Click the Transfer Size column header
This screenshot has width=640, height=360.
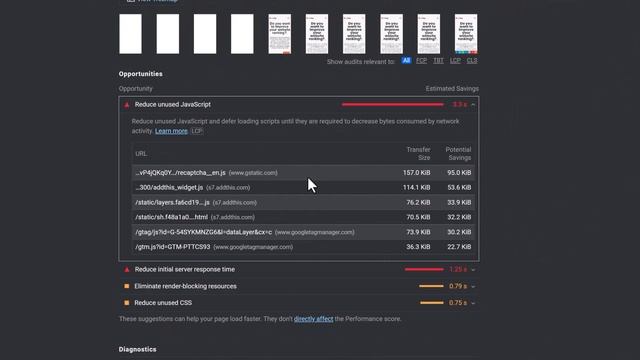(418, 153)
